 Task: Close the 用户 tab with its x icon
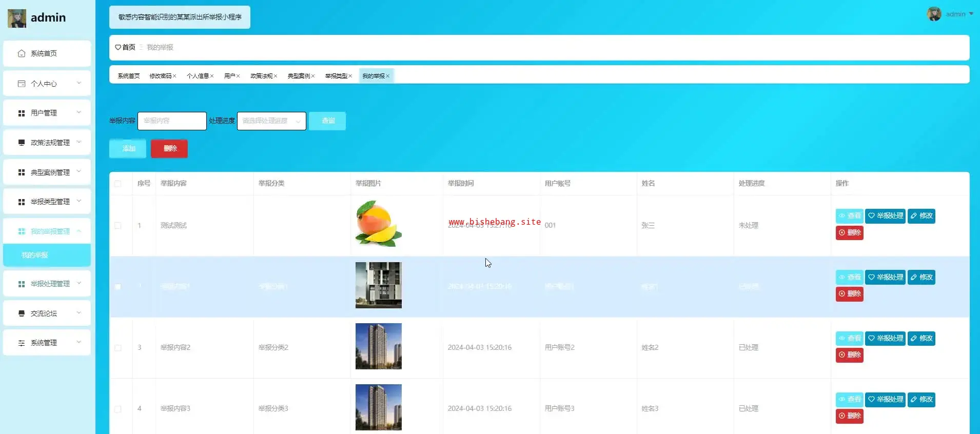click(238, 76)
